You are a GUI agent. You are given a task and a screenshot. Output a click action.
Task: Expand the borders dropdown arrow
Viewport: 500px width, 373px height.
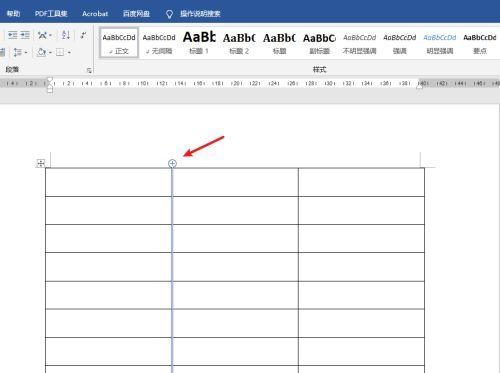(69, 53)
